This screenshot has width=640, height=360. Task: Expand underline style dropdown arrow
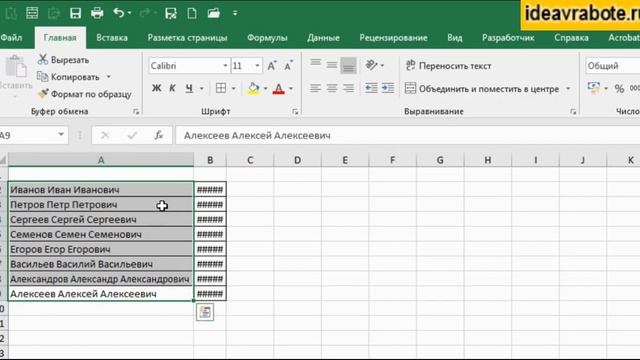pos(201,88)
